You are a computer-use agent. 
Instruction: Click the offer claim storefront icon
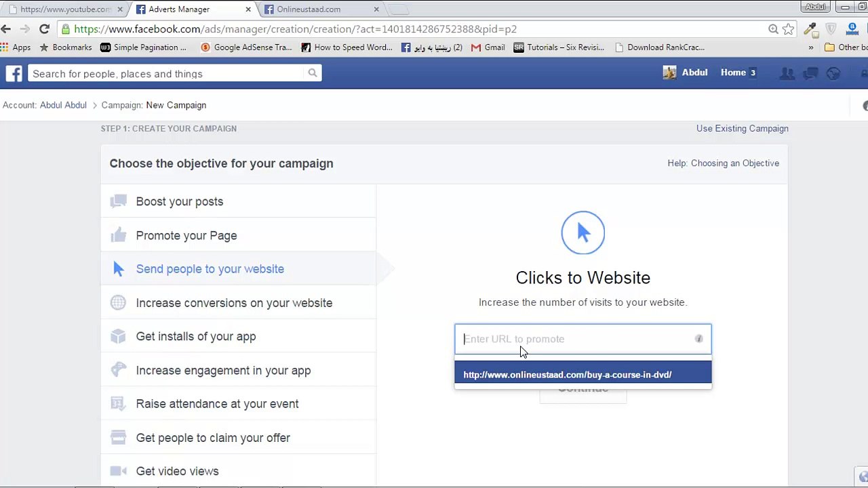point(119,438)
